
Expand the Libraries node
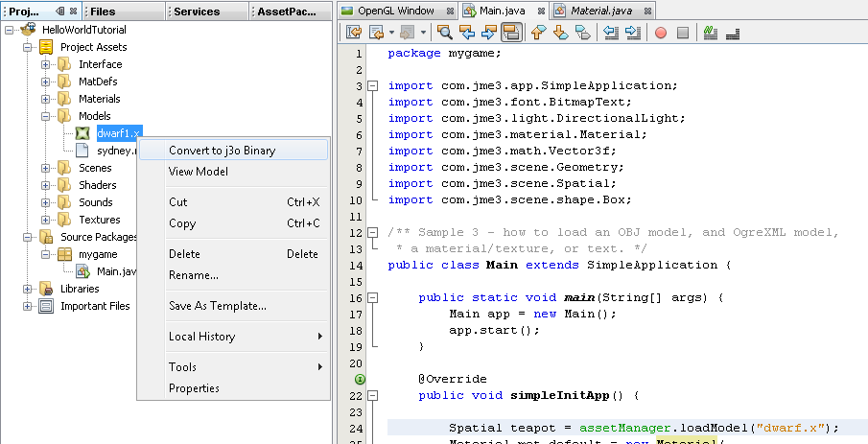point(27,289)
